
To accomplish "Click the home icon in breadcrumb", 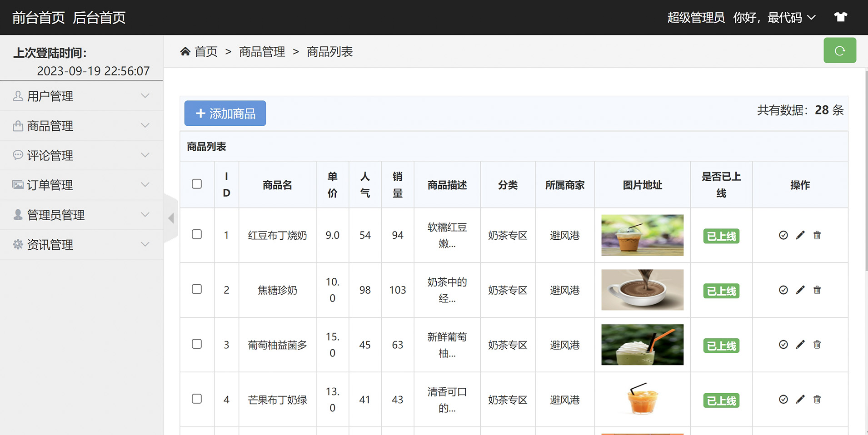I will tap(185, 51).
